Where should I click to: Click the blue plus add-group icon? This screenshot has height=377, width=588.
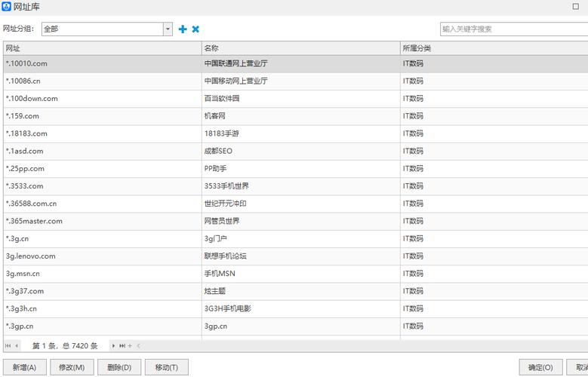point(182,29)
